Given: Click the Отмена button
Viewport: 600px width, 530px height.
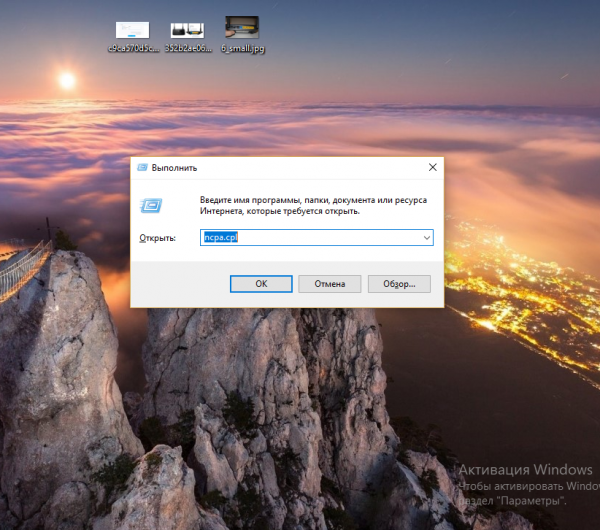Looking at the screenshot, I should click(329, 283).
